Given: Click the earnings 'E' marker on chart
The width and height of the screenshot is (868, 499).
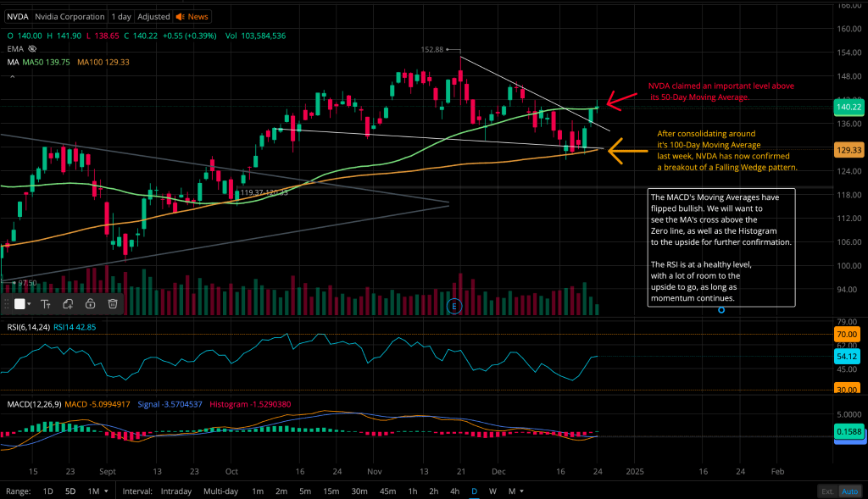Looking at the screenshot, I should click(454, 305).
